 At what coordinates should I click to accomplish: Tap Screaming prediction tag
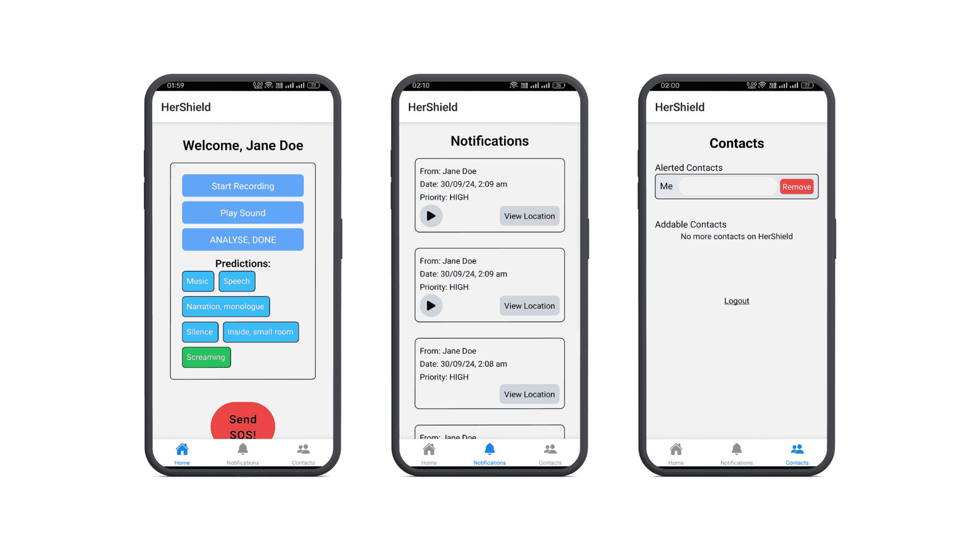click(205, 357)
